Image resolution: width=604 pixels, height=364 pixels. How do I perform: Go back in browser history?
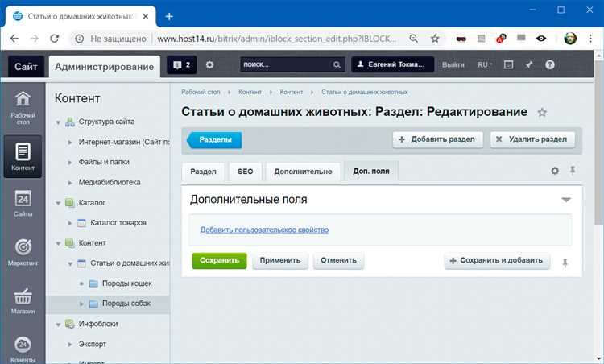14,39
